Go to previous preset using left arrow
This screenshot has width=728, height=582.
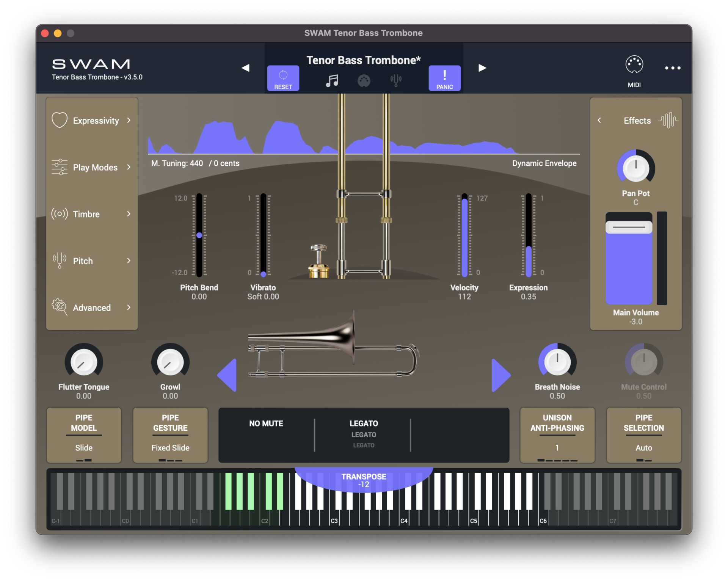[x=246, y=68]
